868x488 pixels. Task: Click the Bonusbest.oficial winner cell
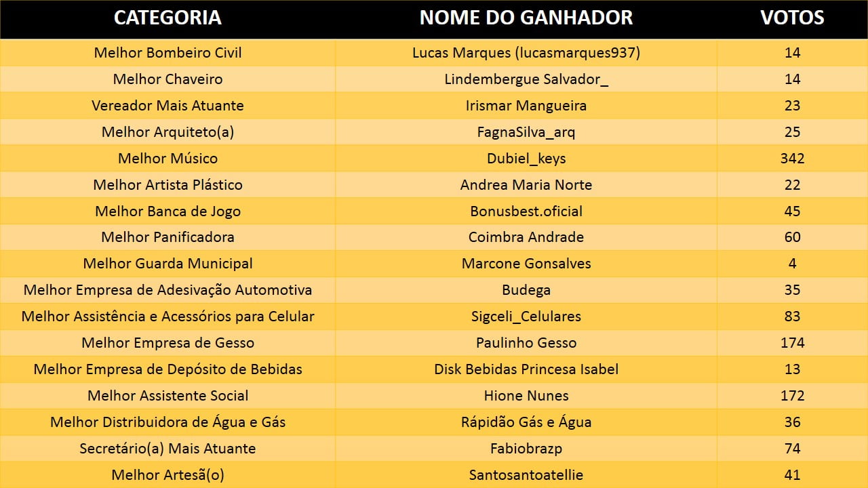click(526, 211)
